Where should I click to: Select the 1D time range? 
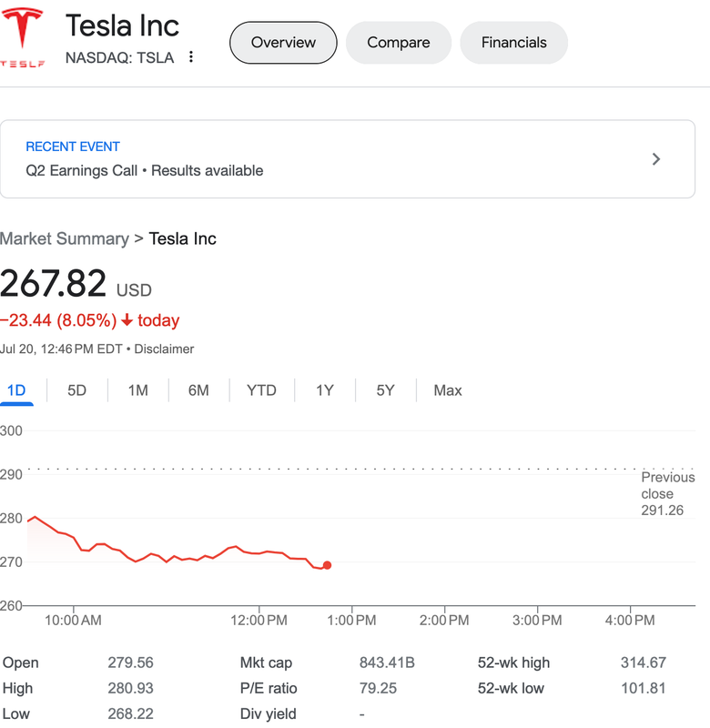(16, 390)
